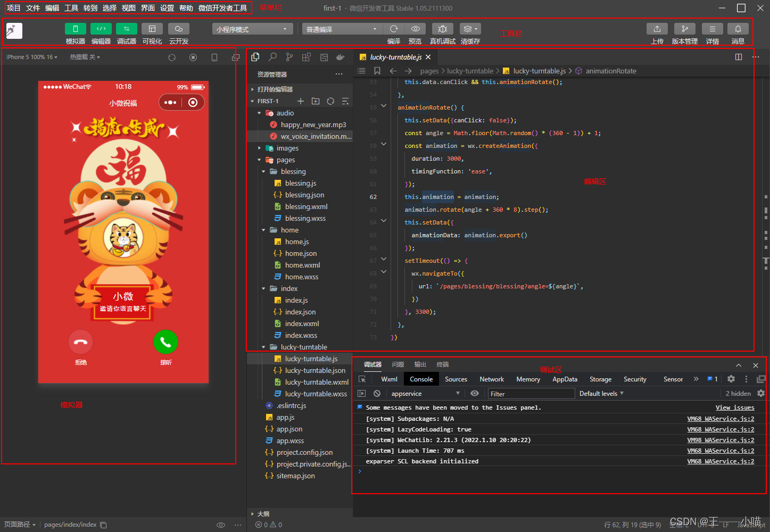Click the 预览 preview eye icon
The height and width of the screenshot is (532, 770).
(416, 29)
